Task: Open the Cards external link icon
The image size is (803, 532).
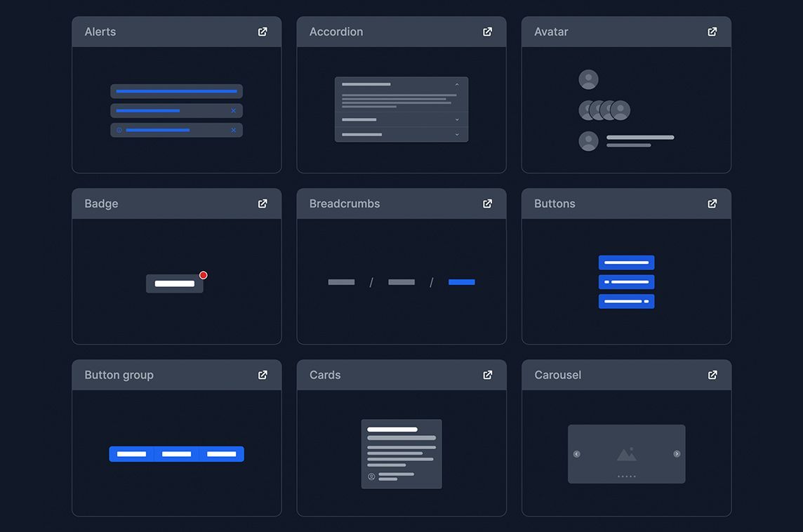Action: (x=488, y=375)
